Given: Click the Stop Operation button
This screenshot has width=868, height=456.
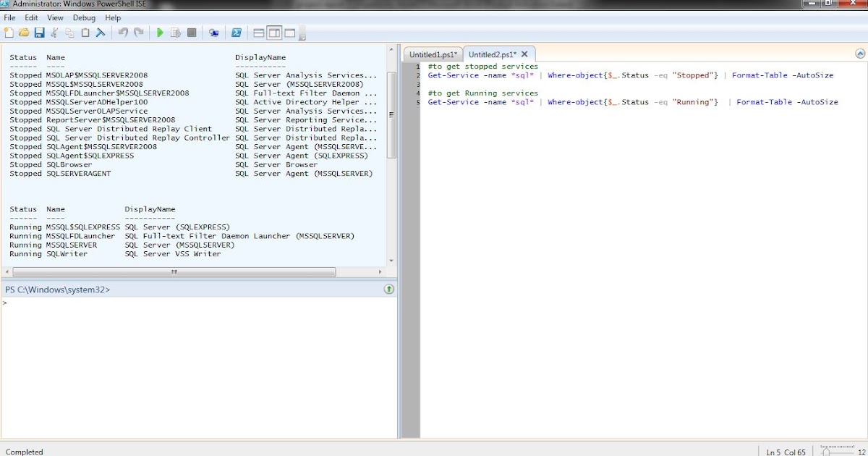Looking at the screenshot, I should click(191, 33).
